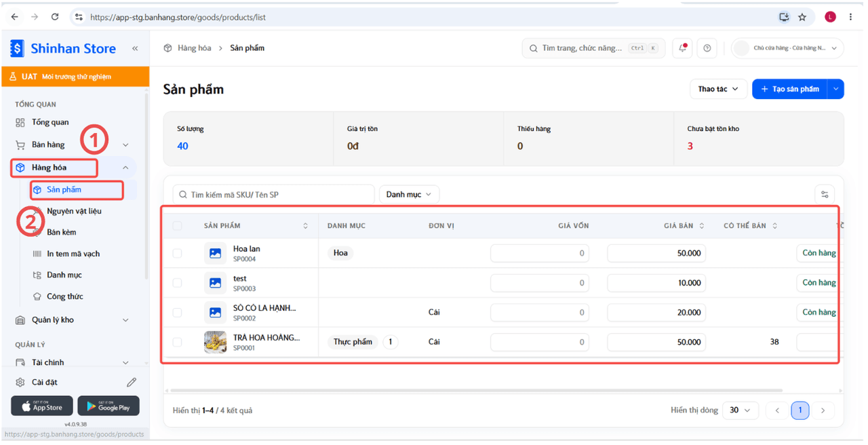868x445 pixels.
Task: Click the help question mark icon
Action: 707,48
